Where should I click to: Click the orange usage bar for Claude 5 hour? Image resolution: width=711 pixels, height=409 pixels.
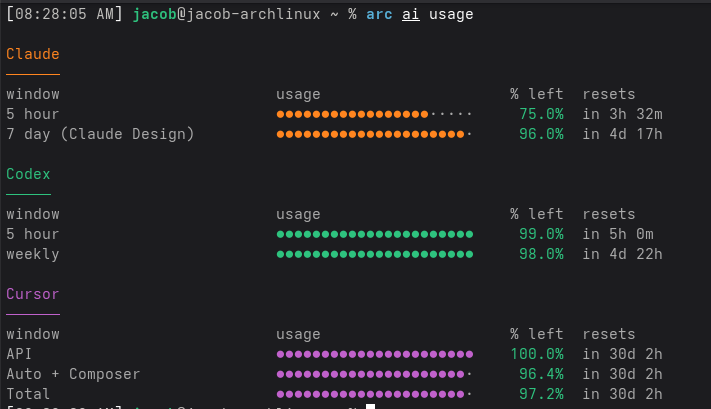[x=375, y=114]
